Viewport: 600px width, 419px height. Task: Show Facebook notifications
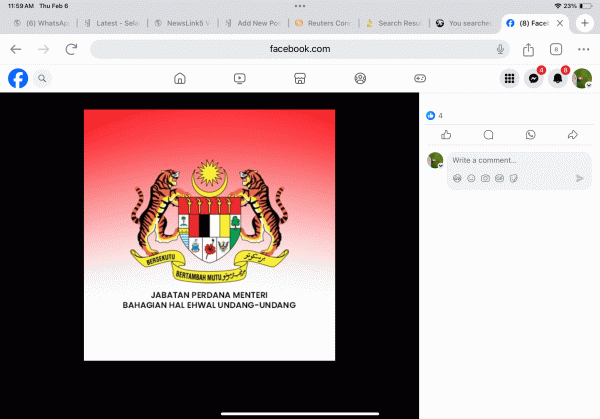[x=559, y=79]
